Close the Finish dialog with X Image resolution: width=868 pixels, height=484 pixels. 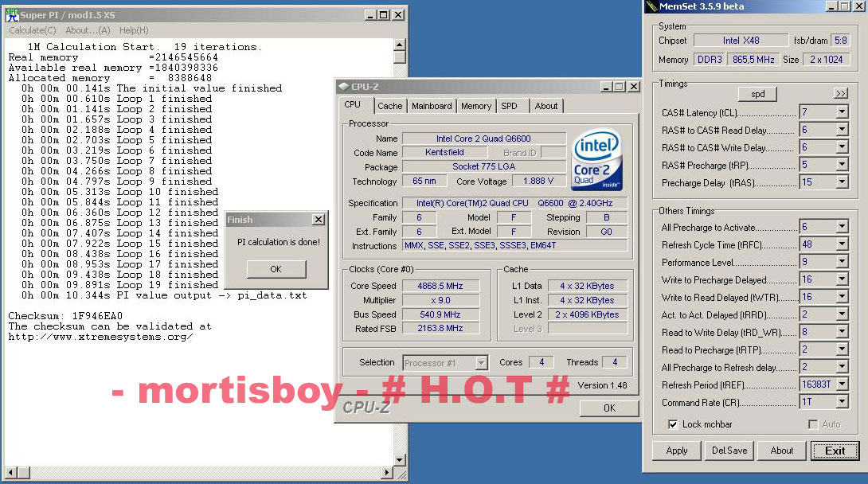319,220
